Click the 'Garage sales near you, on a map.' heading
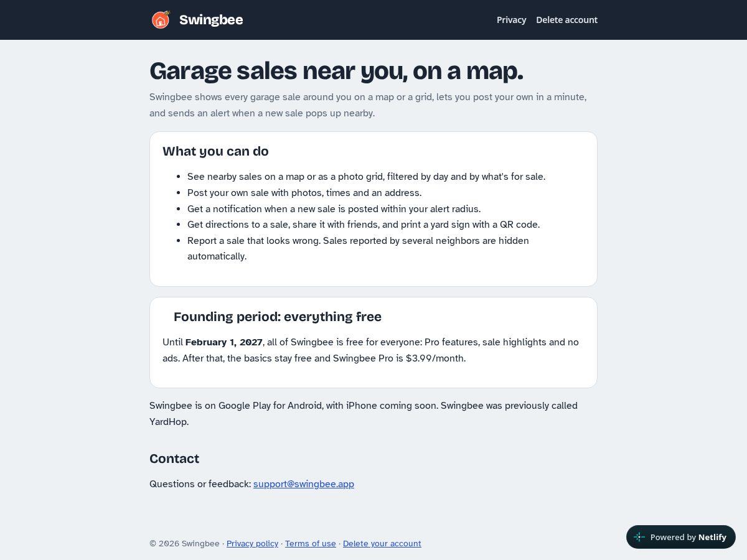The width and height of the screenshot is (747, 560). (336, 71)
